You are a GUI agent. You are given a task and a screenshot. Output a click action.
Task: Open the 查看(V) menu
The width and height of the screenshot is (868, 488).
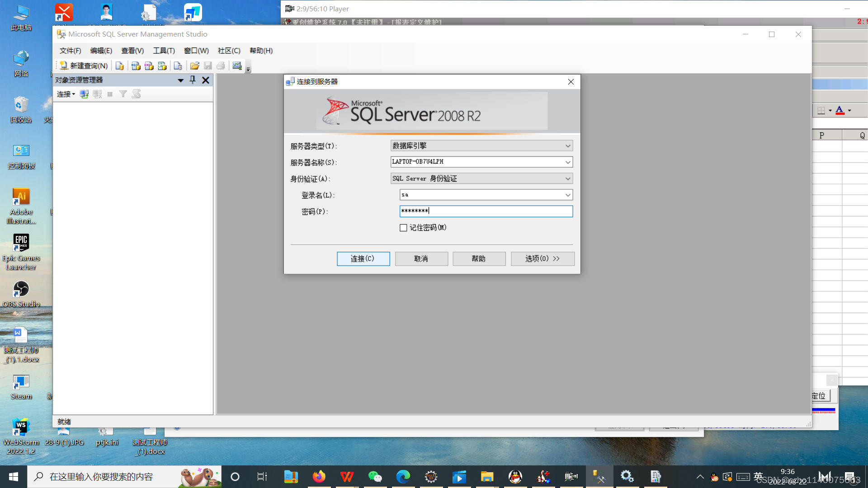pyautogui.click(x=132, y=51)
